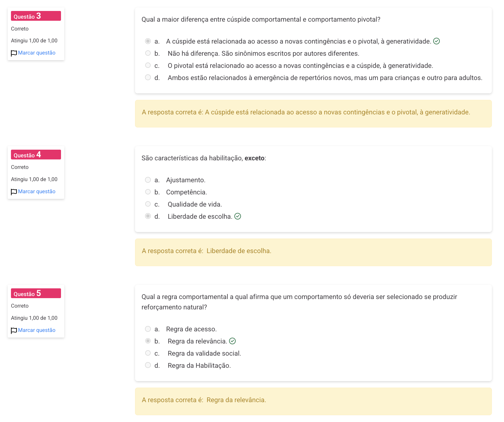Choose the 'Ajustamento' radio option

148,180
